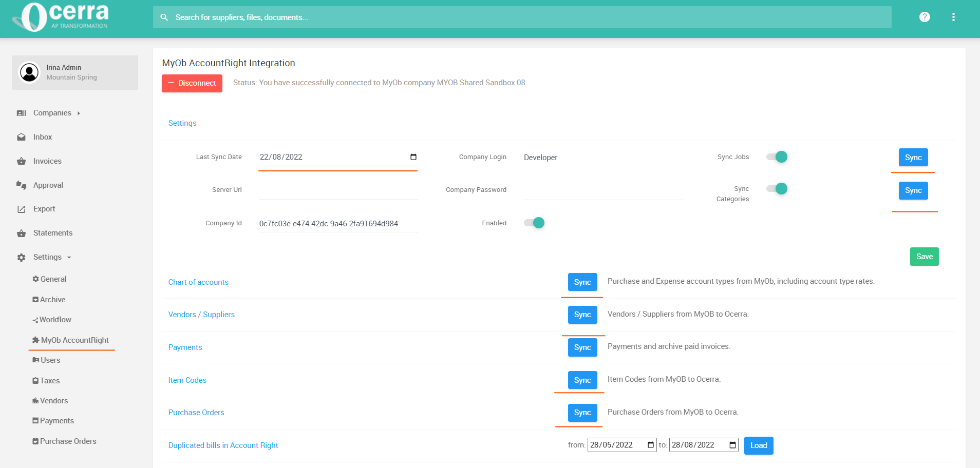Click the Load button for duplicated bills

click(x=759, y=445)
